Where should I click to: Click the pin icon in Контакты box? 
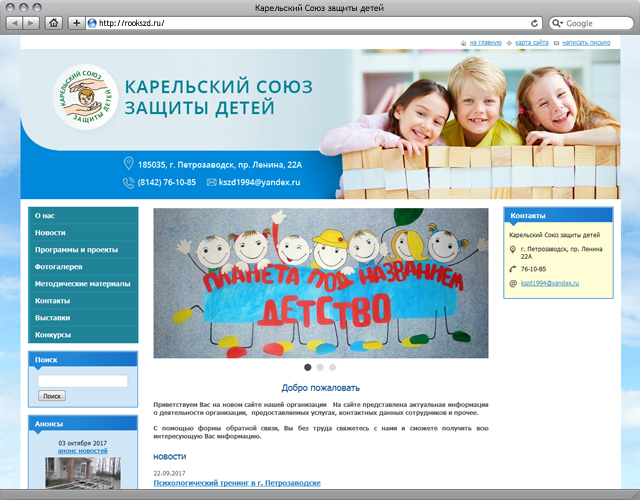pos(513,249)
